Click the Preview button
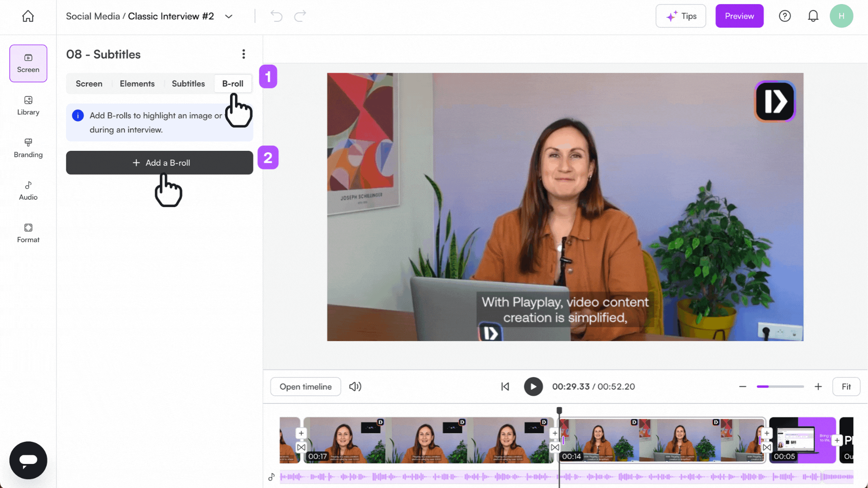The width and height of the screenshot is (868, 488). point(739,16)
